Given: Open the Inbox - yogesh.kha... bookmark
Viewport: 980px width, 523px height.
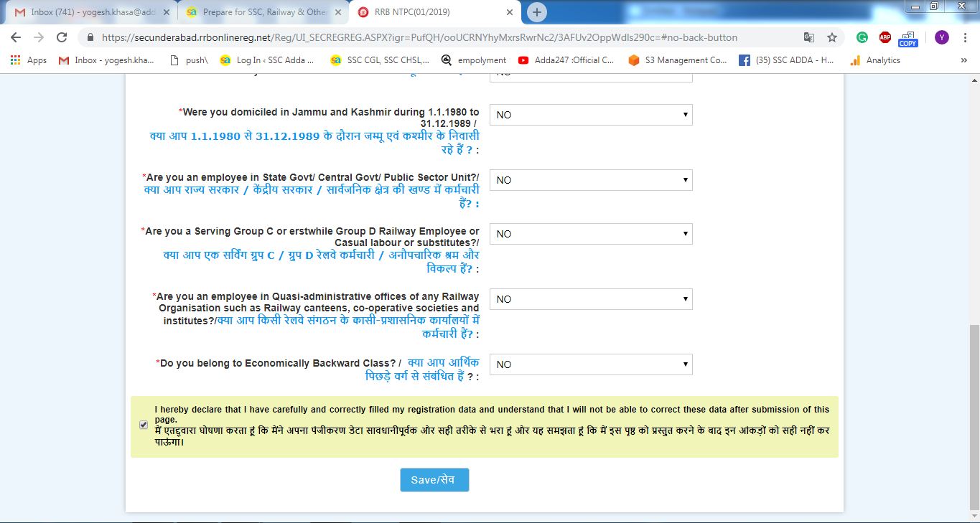Looking at the screenshot, I should (x=106, y=60).
